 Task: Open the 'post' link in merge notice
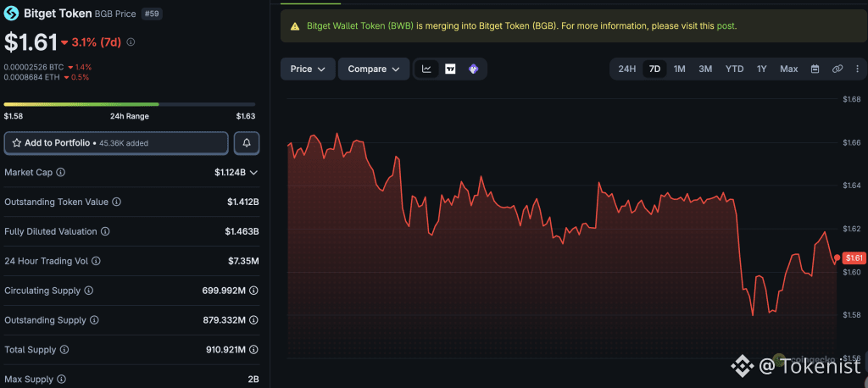point(726,26)
